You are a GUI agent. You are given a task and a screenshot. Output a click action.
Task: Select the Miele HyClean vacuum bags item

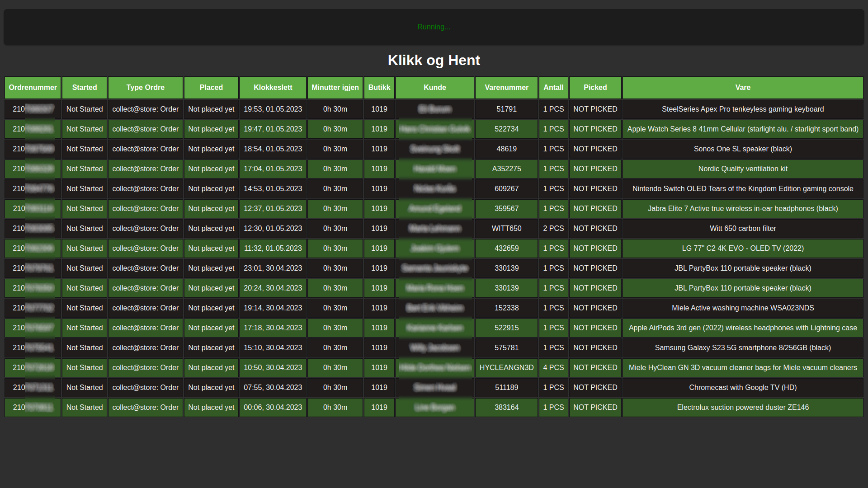click(x=743, y=368)
